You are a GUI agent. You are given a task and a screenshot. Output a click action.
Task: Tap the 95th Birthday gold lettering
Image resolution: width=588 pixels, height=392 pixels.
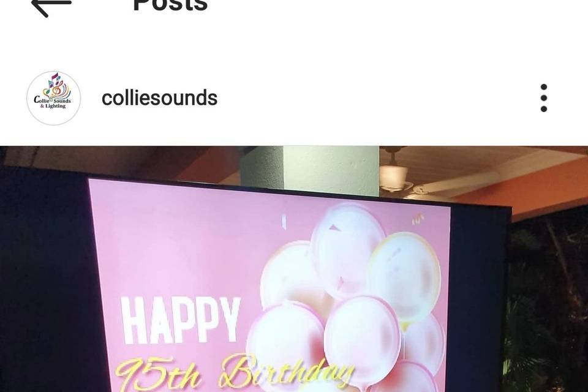[233, 372]
